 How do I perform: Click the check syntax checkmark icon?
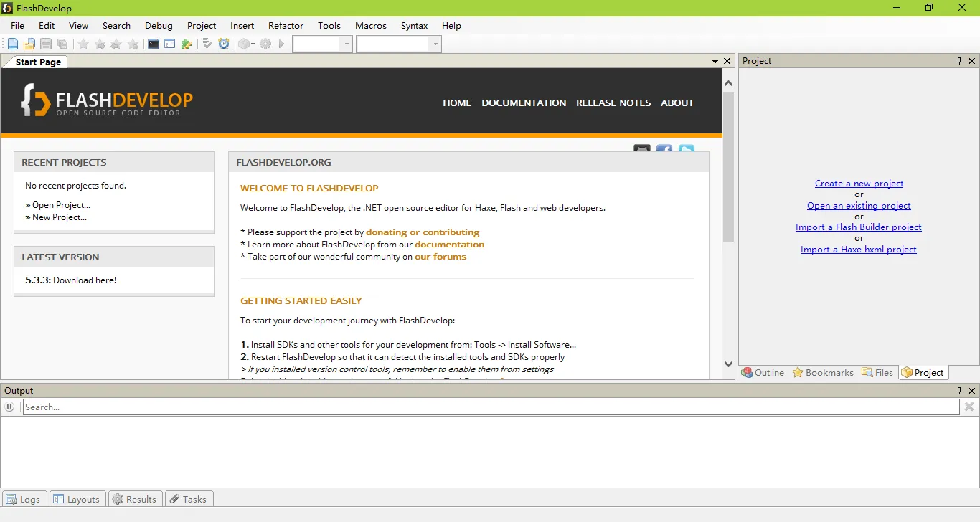click(207, 44)
